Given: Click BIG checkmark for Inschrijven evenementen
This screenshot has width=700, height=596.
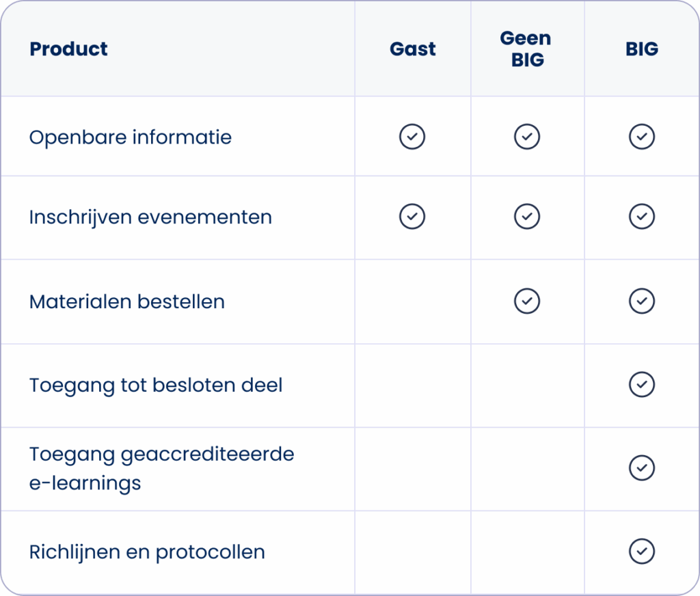Looking at the screenshot, I should coord(642,217).
